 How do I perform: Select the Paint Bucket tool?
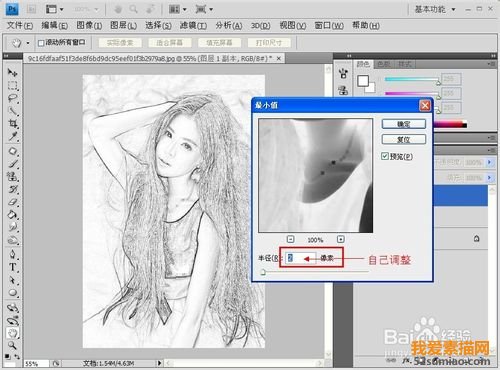click(12, 214)
